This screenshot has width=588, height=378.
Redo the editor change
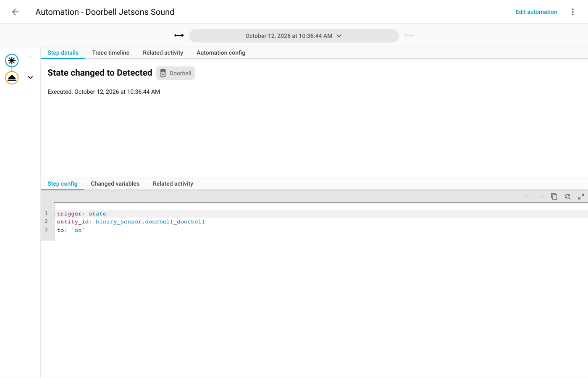point(541,197)
